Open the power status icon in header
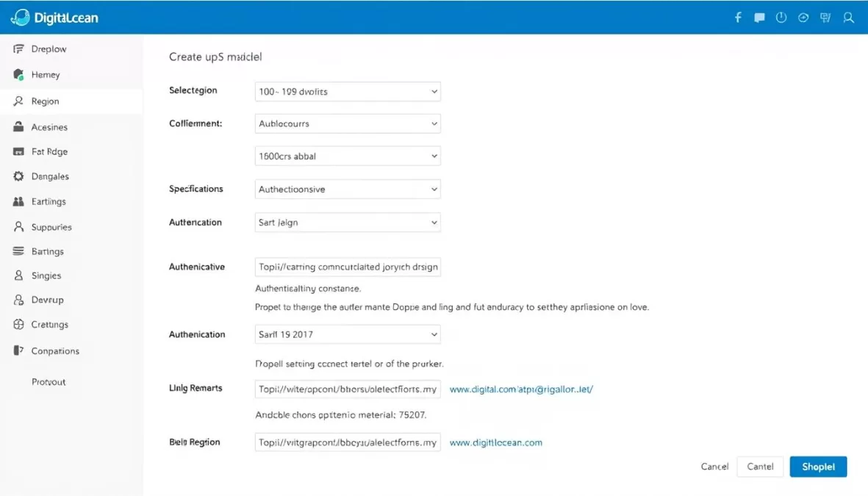This screenshot has width=868, height=496. pos(780,17)
